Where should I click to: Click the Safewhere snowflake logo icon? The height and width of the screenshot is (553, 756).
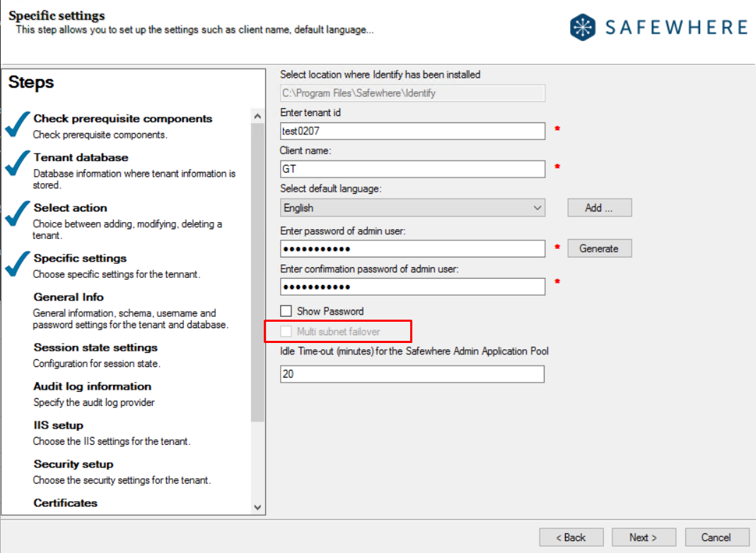click(583, 28)
